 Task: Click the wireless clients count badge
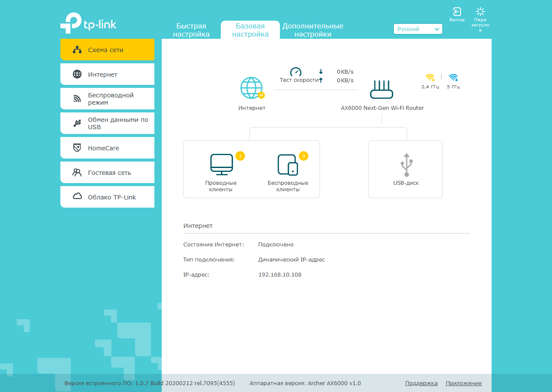click(304, 156)
